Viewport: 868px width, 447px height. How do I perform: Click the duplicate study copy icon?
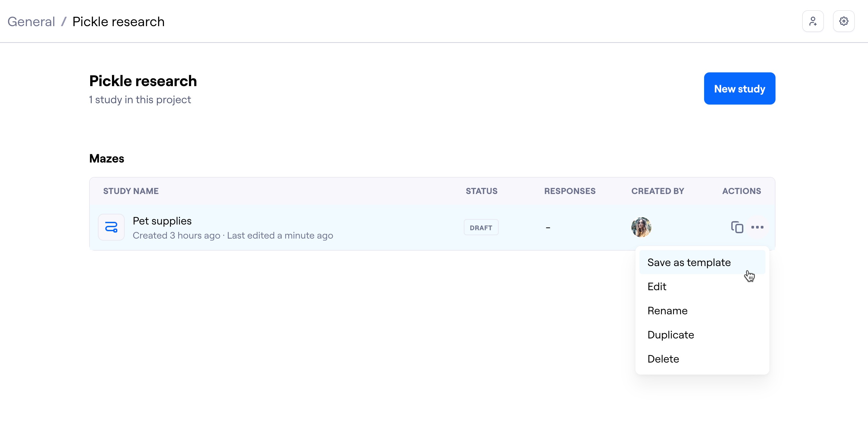point(737,228)
